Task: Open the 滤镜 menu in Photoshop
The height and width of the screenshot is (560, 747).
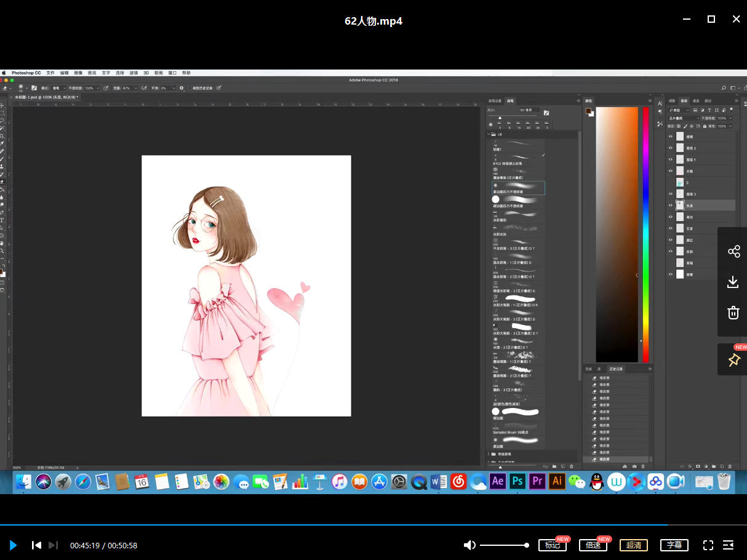Action: (x=134, y=73)
